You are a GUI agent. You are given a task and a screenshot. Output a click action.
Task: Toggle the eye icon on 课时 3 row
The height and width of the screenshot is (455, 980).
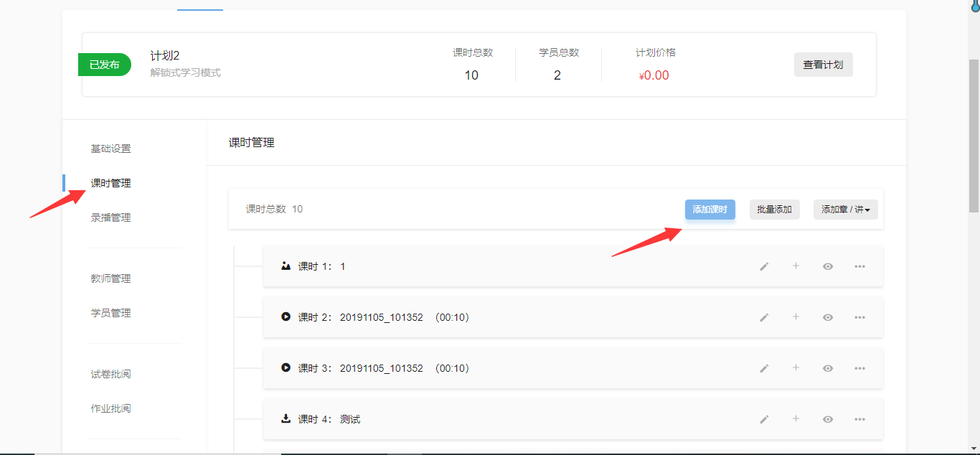coord(828,368)
